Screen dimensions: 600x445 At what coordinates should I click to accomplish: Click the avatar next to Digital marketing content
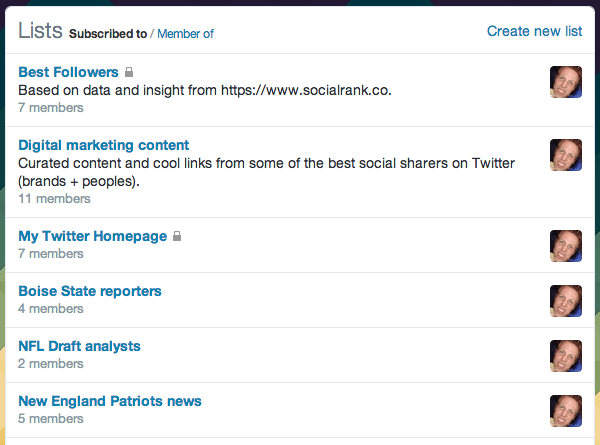tap(566, 155)
